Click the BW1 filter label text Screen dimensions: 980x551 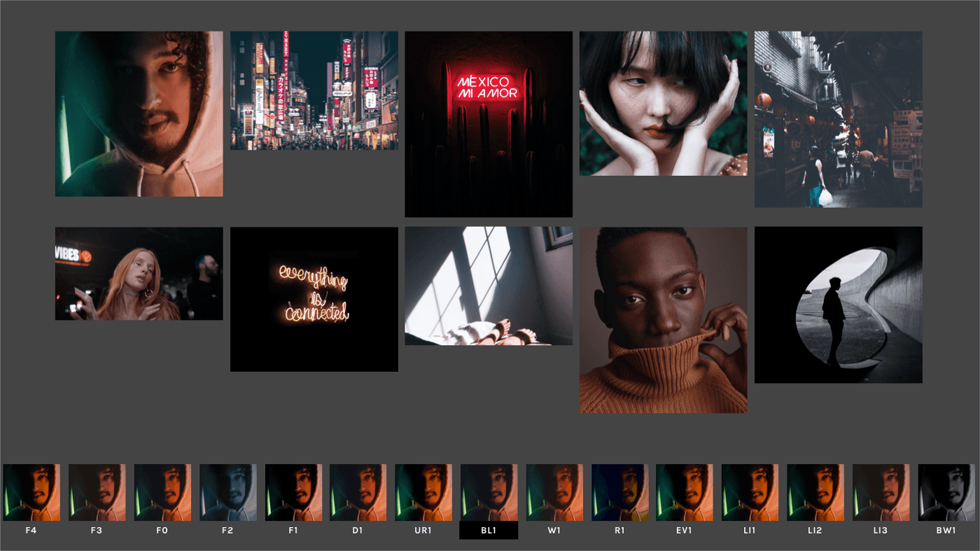click(946, 531)
